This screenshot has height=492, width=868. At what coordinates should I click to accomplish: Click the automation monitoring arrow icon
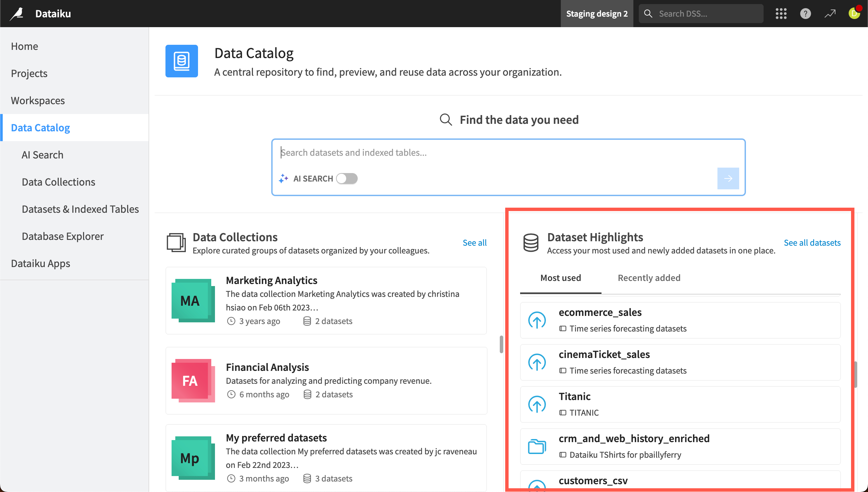click(830, 14)
